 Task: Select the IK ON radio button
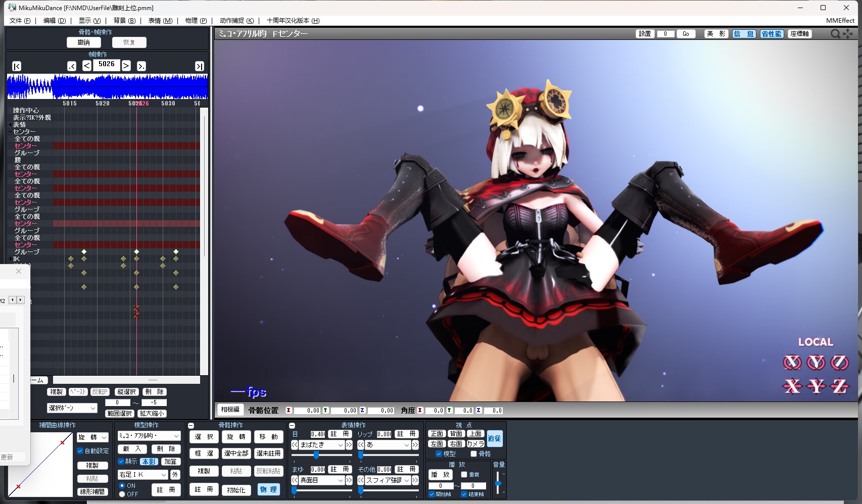[x=122, y=486]
